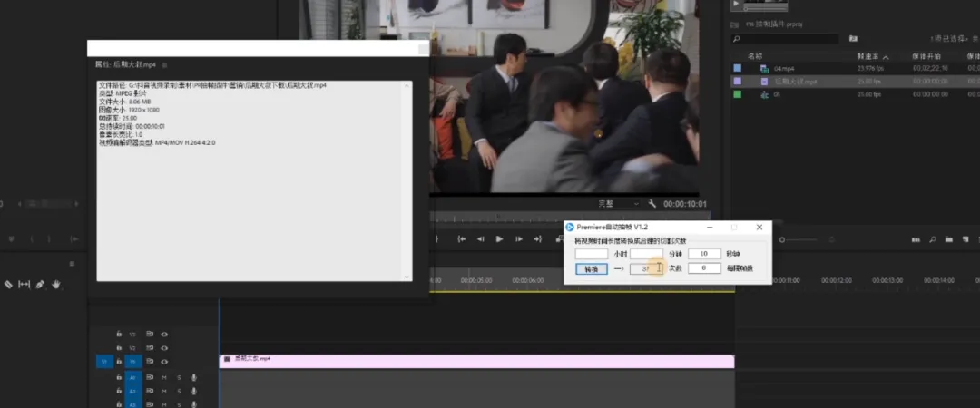This screenshot has width=980, height=408.
Task: Click the seconds field showing 10
Action: 704,254
